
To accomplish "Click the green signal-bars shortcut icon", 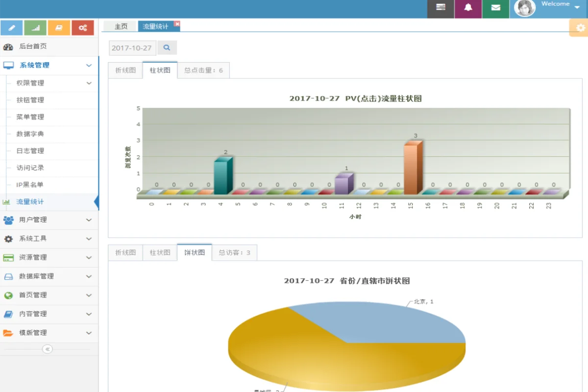I will point(35,28).
